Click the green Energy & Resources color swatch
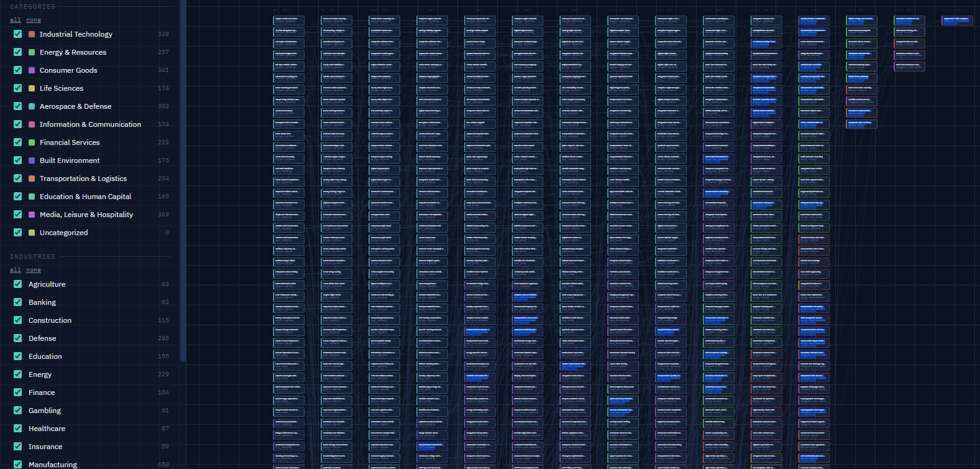 [x=32, y=52]
